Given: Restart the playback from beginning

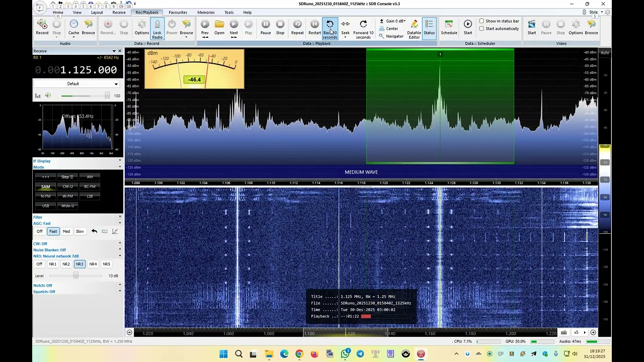Looking at the screenshot, I should coord(314,27).
